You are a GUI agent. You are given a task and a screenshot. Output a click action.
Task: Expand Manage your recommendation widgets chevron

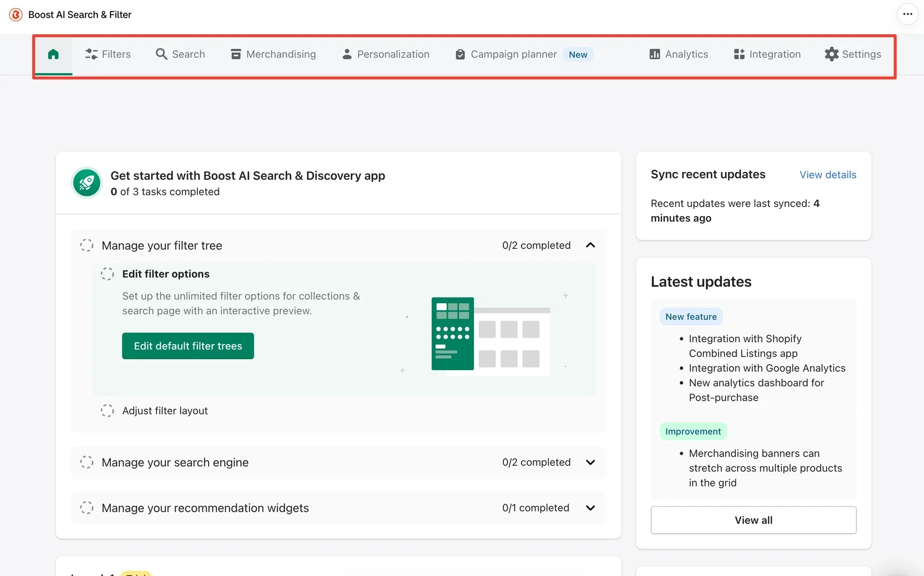[590, 508]
